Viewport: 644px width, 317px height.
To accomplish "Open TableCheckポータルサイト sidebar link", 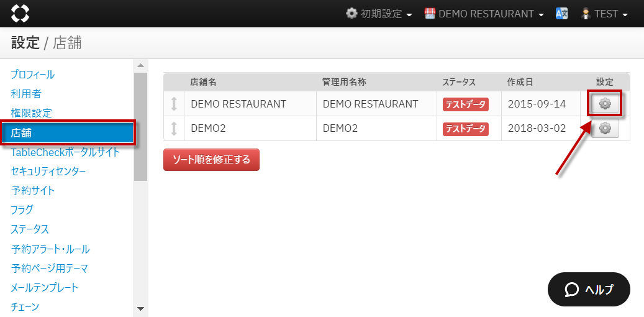I will click(65, 152).
